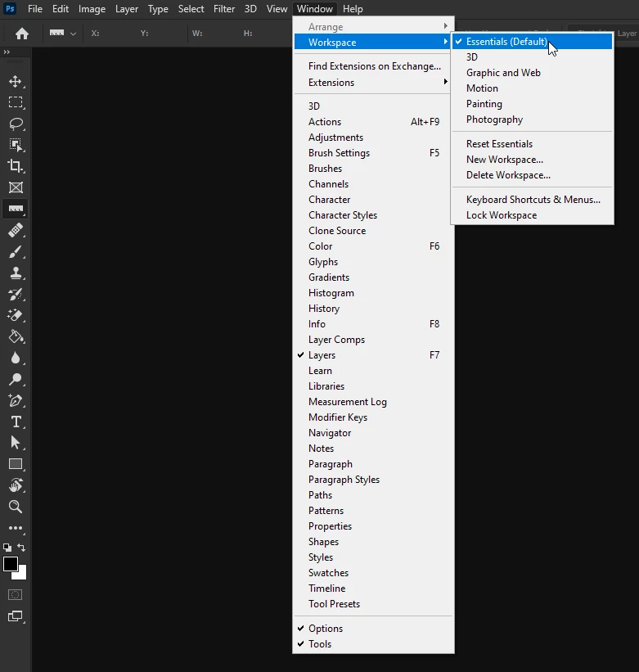Reset default foreground and background colors

(7, 548)
